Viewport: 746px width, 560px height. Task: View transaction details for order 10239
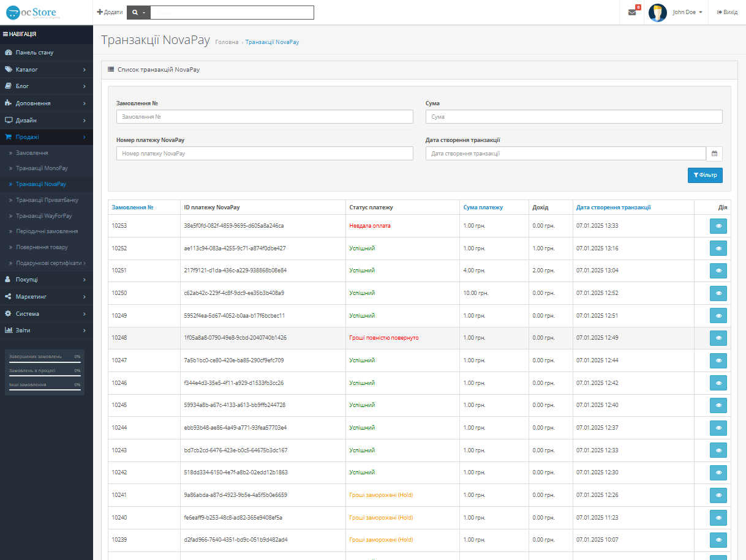(718, 540)
